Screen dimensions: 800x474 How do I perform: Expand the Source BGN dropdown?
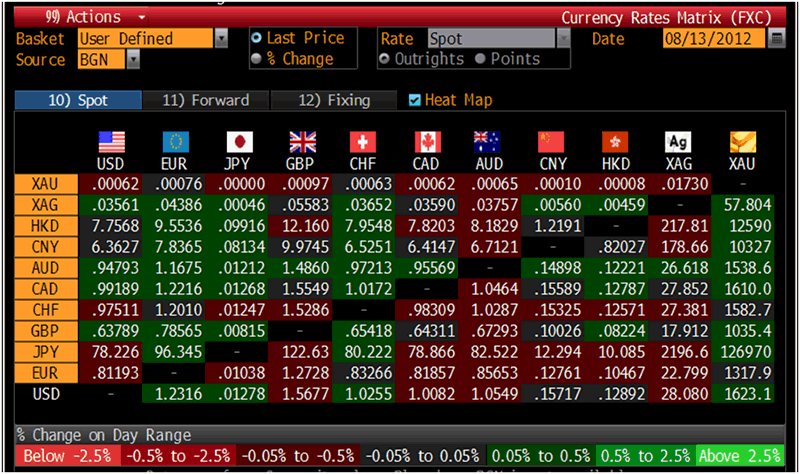click(133, 59)
